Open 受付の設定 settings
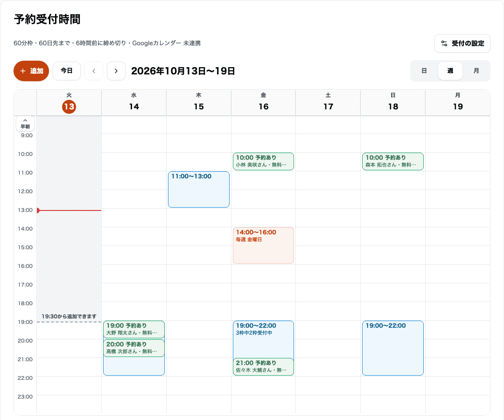Viewport: 504px width, 420px height. tap(462, 43)
